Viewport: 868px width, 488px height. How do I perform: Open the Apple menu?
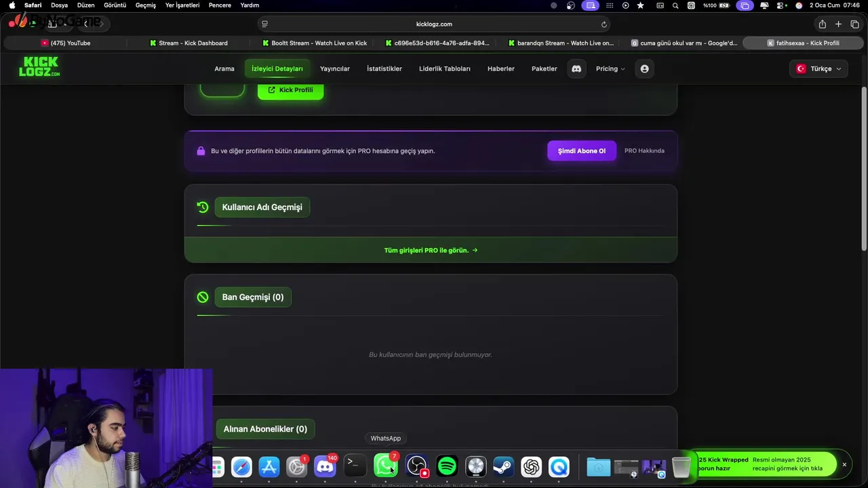point(12,5)
